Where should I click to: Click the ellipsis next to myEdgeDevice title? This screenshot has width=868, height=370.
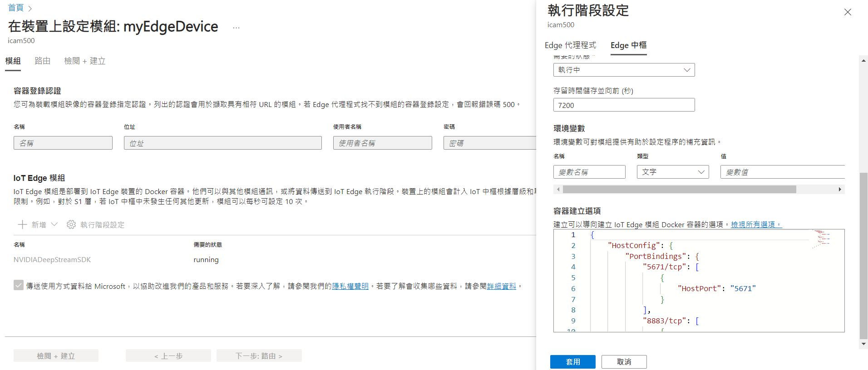pos(236,28)
